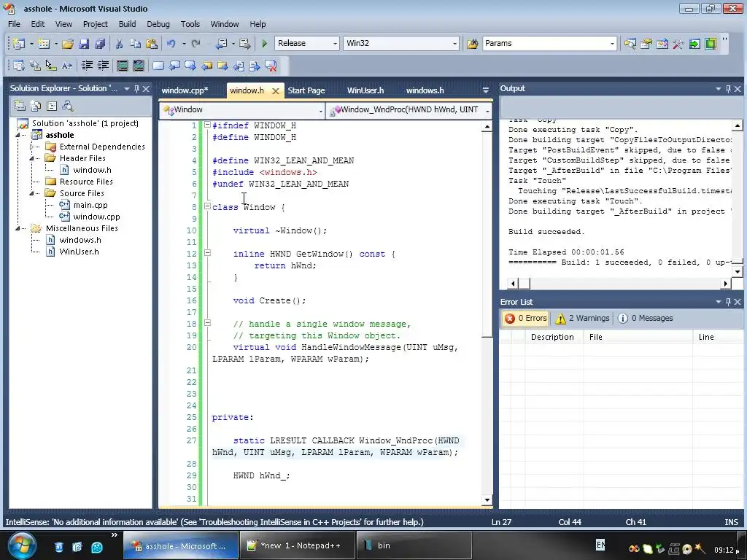The height and width of the screenshot is (560, 747).
Task: Click the Add New Item toolbar icon
Action: point(43,43)
